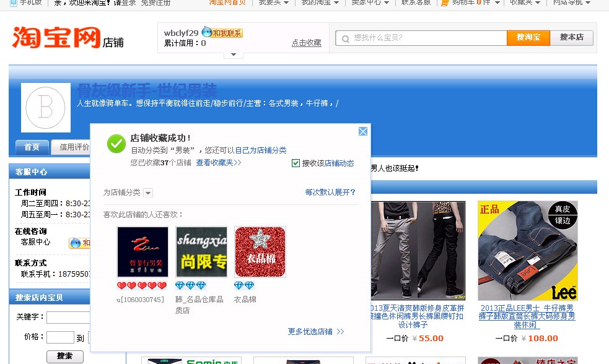609x364 pixels.
Task: Close the store favorite success popup
Action: (x=363, y=132)
